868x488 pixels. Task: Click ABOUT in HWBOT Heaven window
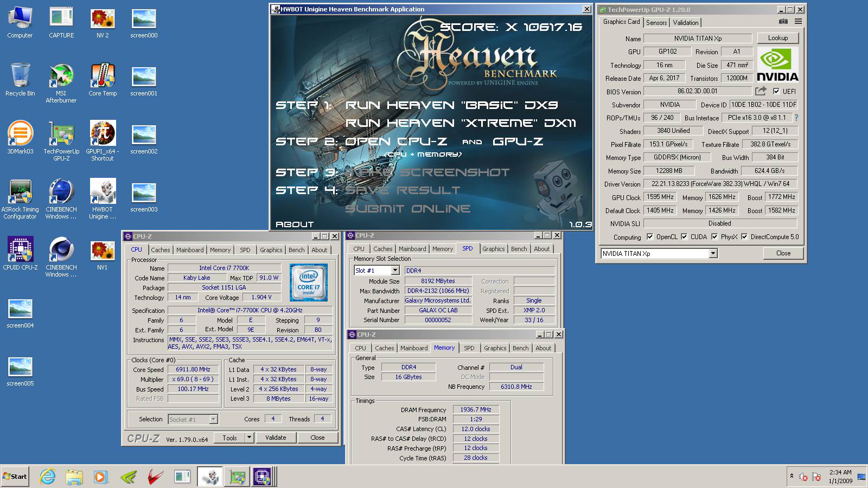click(x=295, y=224)
